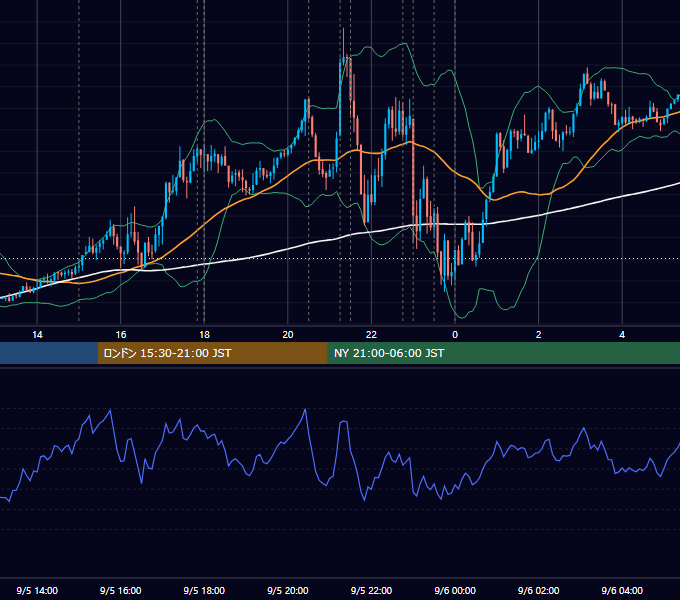Click the 9/5 16:00 time label
The width and height of the screenshot is (680, 600).
(x=121, y=590)
